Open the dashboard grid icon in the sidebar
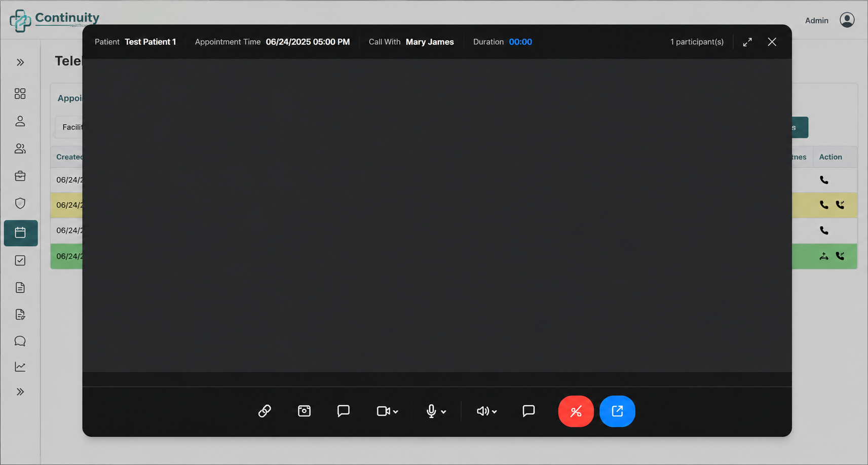 coord(20,94)
